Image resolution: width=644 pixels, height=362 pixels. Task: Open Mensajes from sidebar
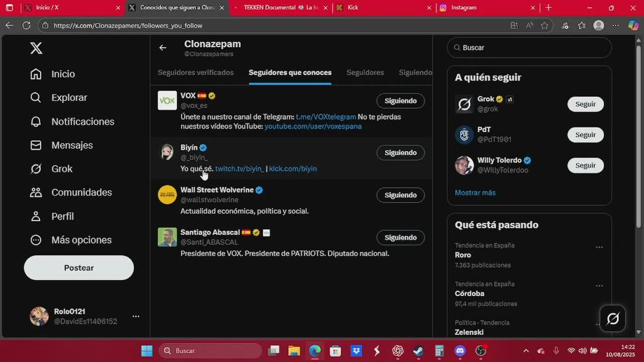coord(61,145)
